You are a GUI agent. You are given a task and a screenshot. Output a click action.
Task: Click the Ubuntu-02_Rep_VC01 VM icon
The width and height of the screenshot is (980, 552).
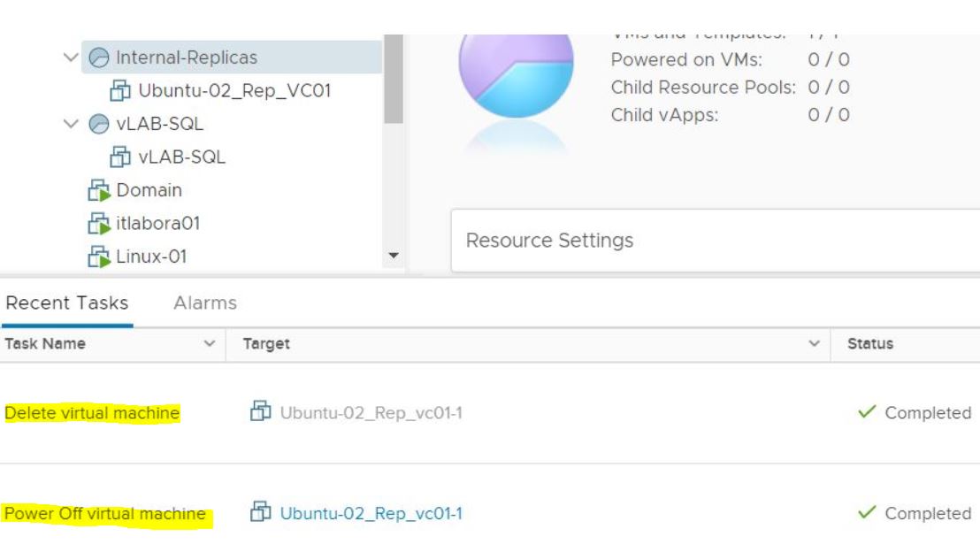tap(120, 90)
